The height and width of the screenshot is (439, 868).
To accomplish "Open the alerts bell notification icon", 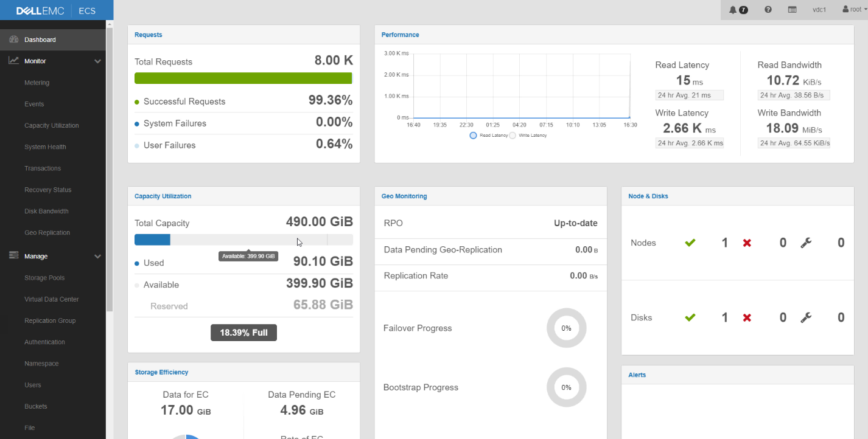I will (733, 10).
